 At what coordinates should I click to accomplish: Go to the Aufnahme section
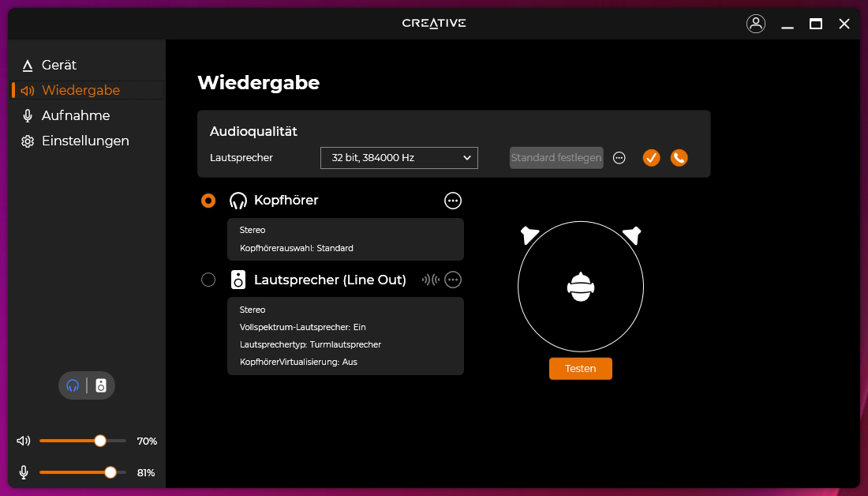(76, 115)
